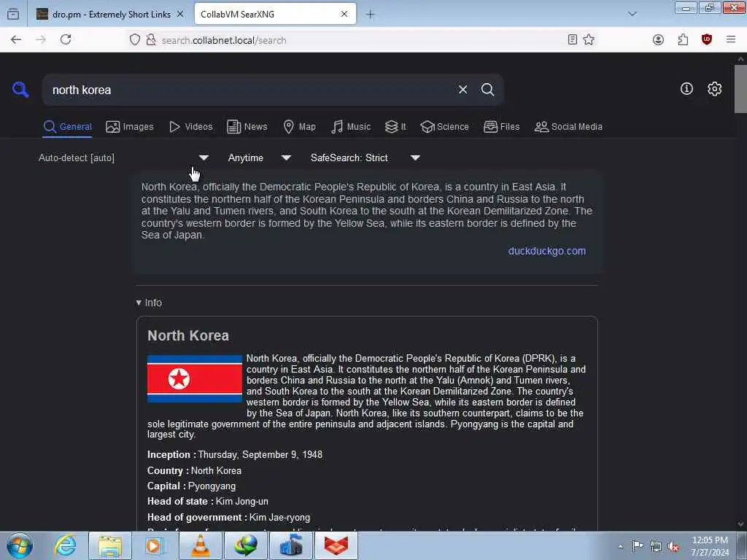The image size is (747, 560).
Task: Switch to the Videos search category
Action: click(191, 127)
